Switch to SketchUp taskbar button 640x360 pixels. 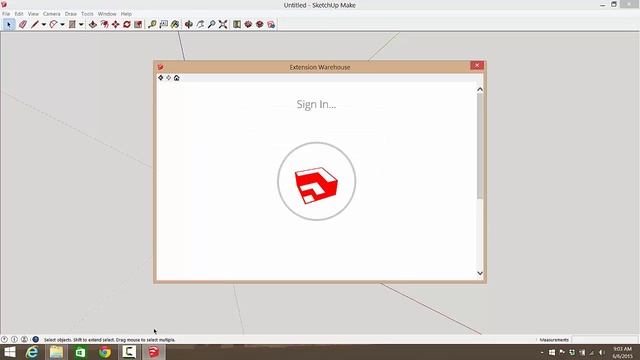[x=153, y=352]
